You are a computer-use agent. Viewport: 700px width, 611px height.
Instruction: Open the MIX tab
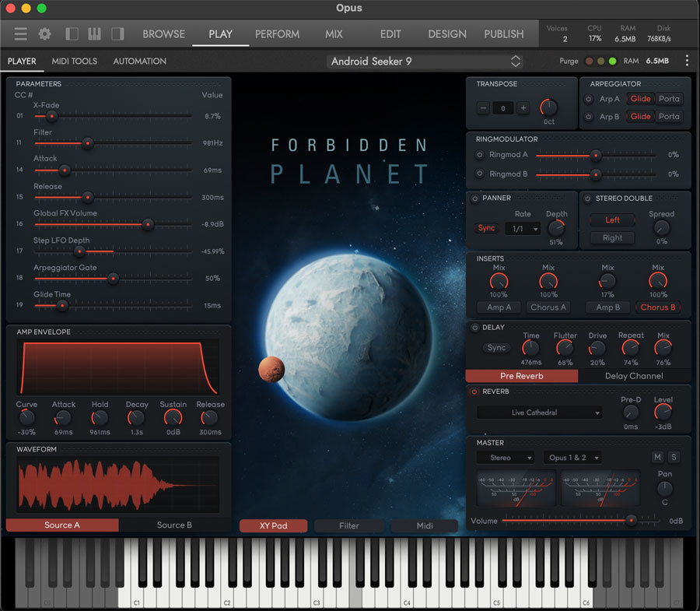tap(334, 34)
